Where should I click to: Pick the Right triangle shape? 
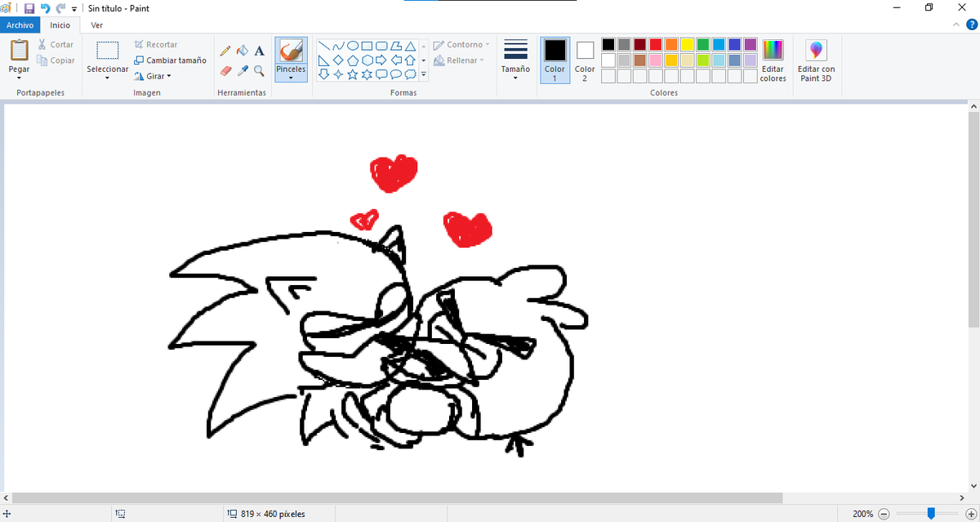(323, 60)
